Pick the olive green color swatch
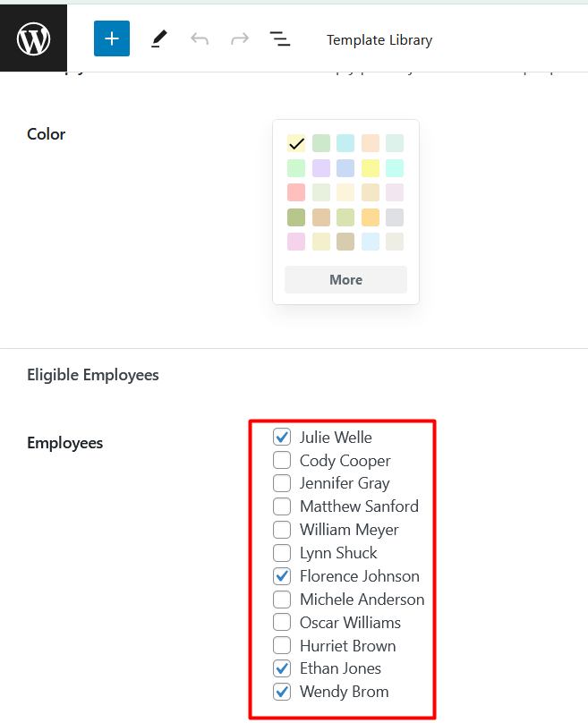Image resolution: width=588 pixels, height=723 pixels. click(x=296, y=217)
